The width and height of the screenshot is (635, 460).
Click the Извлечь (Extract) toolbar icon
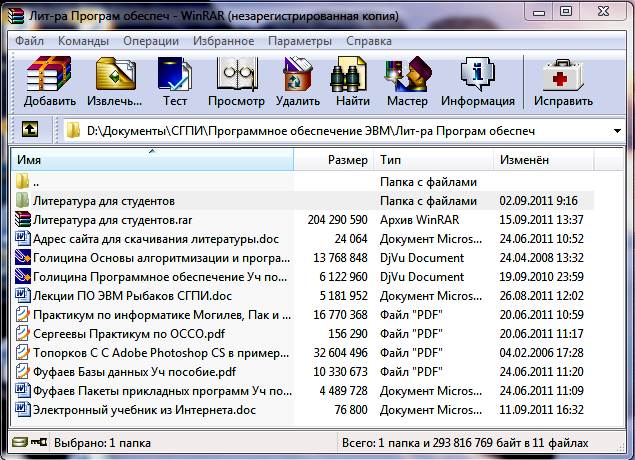tap(115, 74)
